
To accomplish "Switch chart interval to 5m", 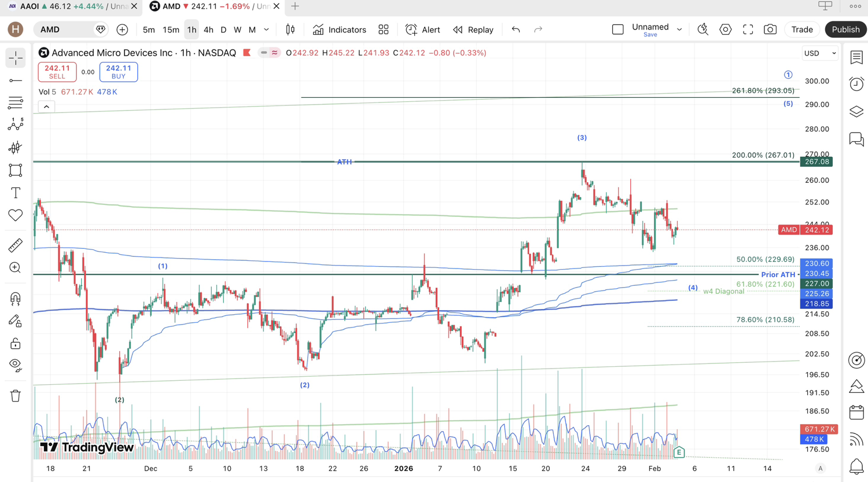I will pos(149,30).
